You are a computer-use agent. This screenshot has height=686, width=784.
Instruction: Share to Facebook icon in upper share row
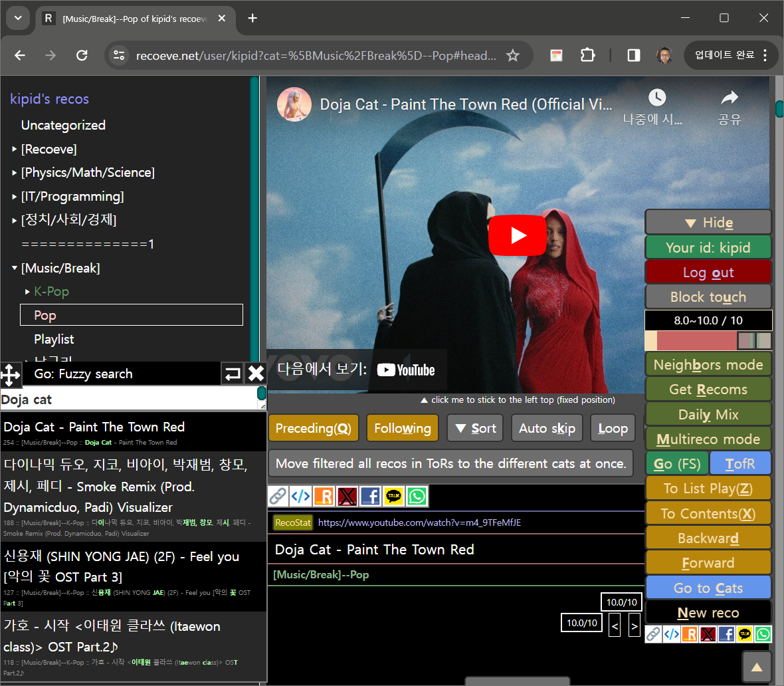[x=370, y=497]
